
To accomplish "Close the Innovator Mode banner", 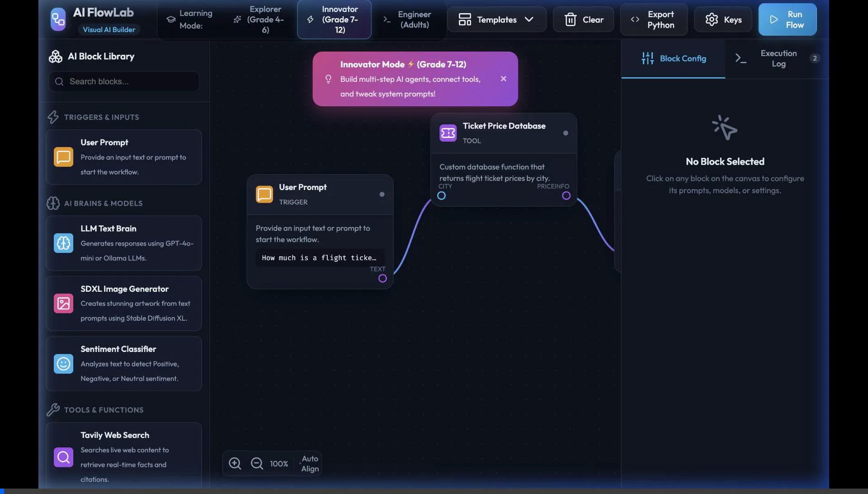I will click(503, 79).
